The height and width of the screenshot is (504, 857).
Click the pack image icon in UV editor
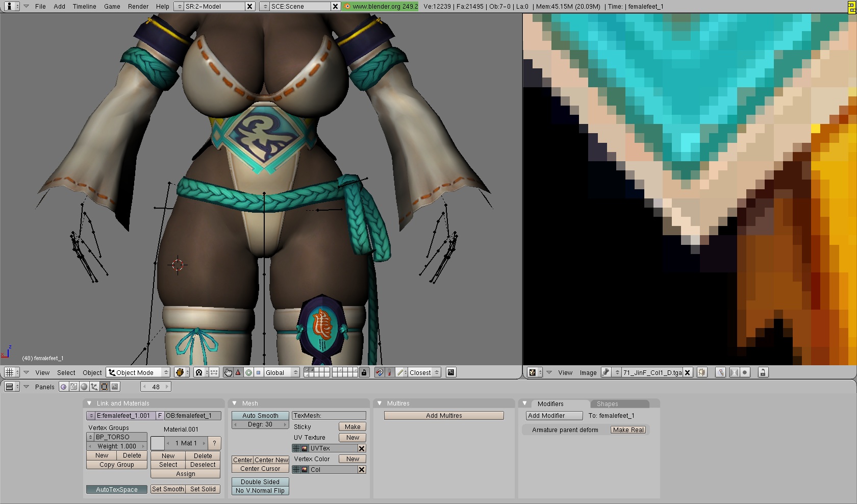pos(702,372)
